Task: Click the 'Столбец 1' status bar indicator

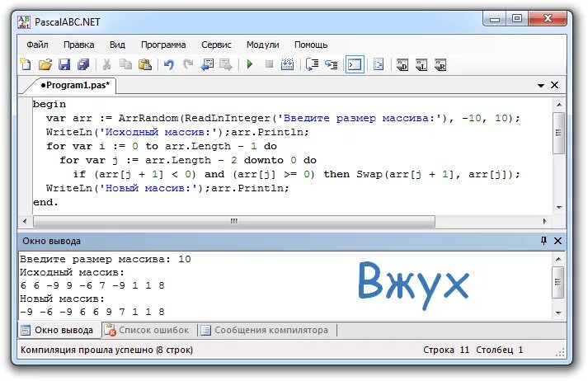Action: pos(500,350)
